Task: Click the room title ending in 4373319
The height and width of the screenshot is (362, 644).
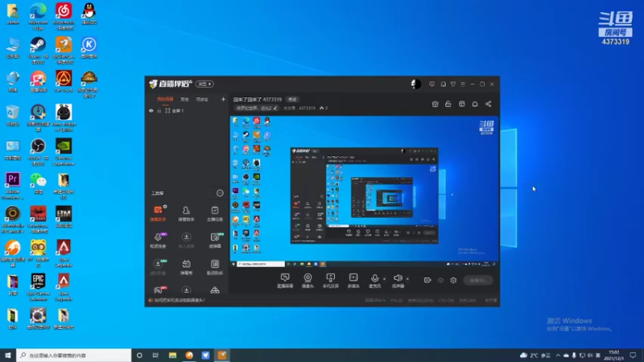Action: pos(258,100)
